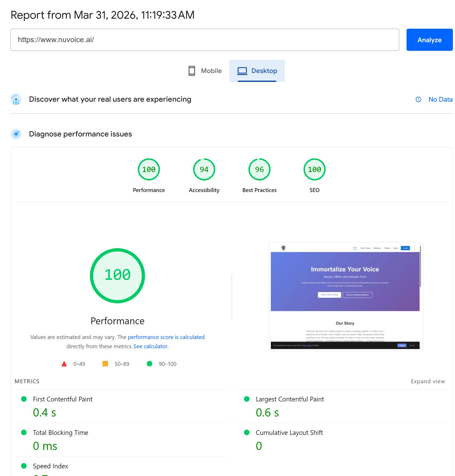
Task: Click the nuvoice page screenshot thumbnail
Action: pos(346,296)
